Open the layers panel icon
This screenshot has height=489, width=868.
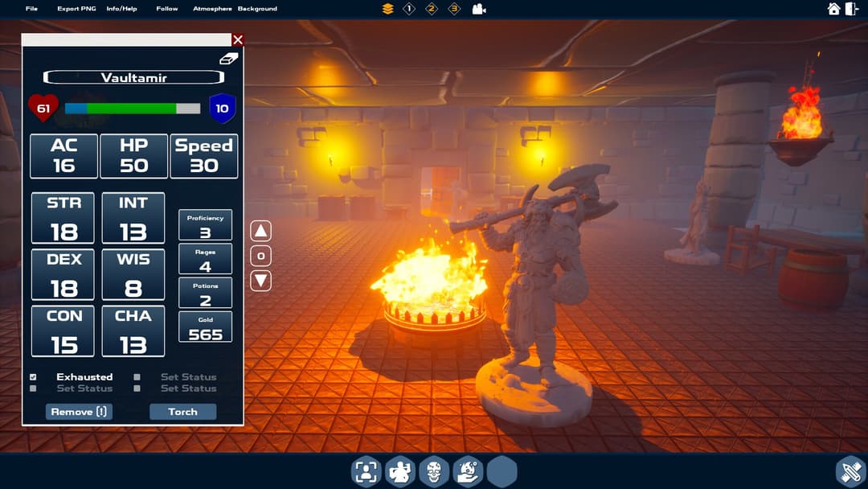pyautogui.click(x=388, y=9)
